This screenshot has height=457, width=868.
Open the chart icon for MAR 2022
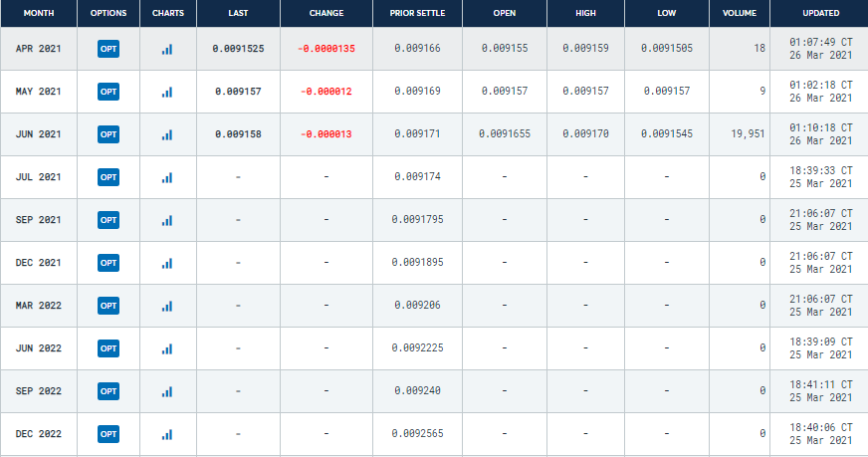click(x=167, y=306)
